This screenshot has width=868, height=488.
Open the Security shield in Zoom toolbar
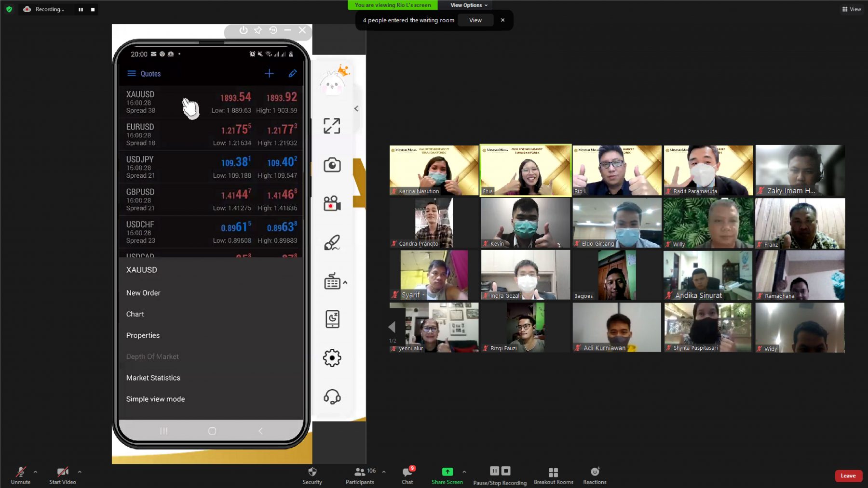click(x=312, y=475)
